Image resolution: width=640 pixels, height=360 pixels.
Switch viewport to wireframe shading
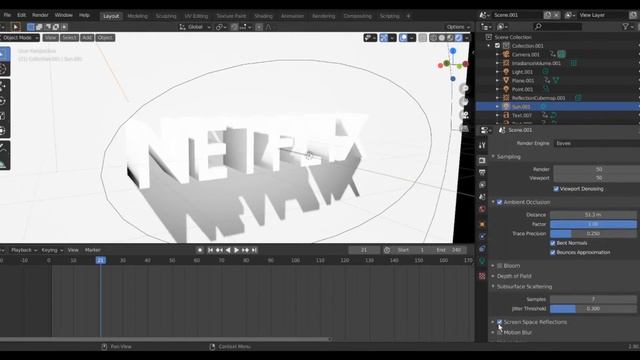pyautogui.click(x=433, y=38)
